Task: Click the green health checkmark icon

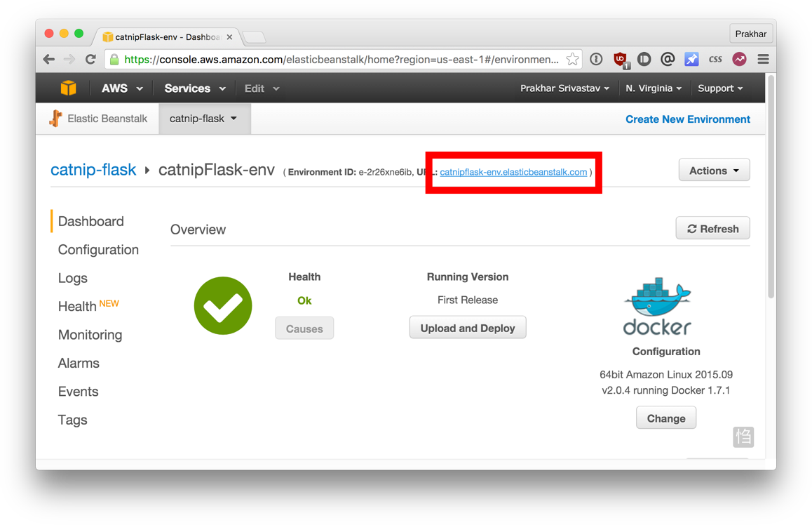Action: click(223, 306)
